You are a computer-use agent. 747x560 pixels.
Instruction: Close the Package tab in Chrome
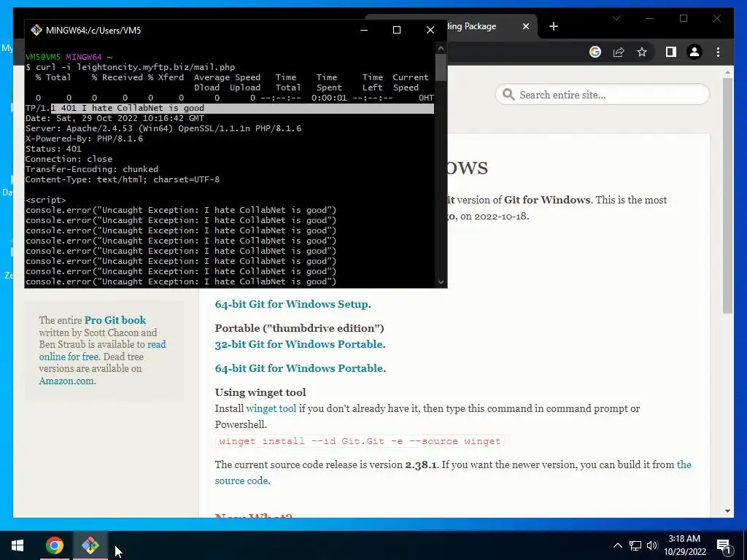(x=525, y=26)
